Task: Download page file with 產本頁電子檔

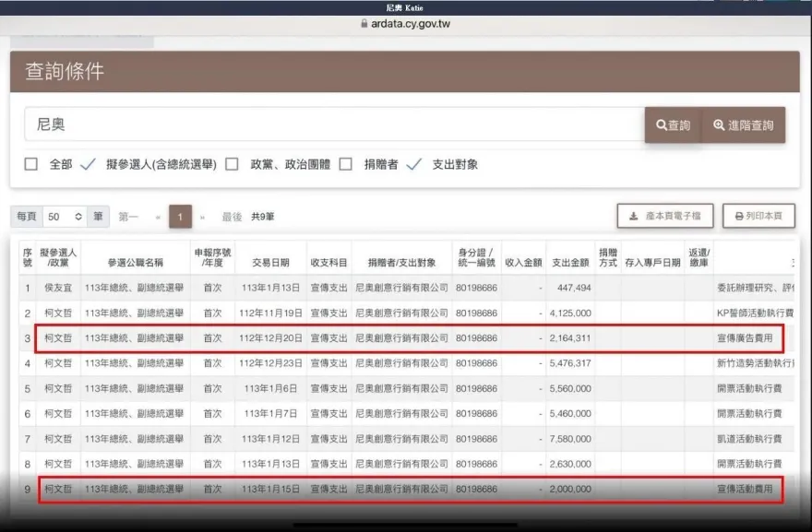Action: click(664, 216)
